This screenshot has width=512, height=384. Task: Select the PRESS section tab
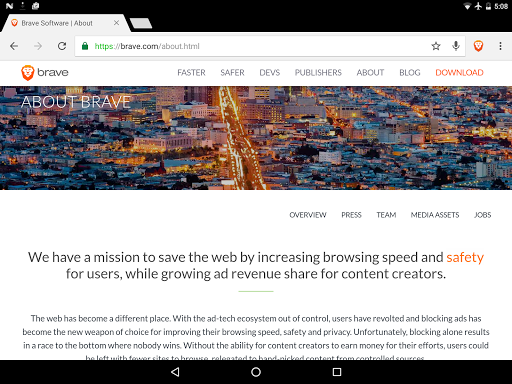coord(351,215)
